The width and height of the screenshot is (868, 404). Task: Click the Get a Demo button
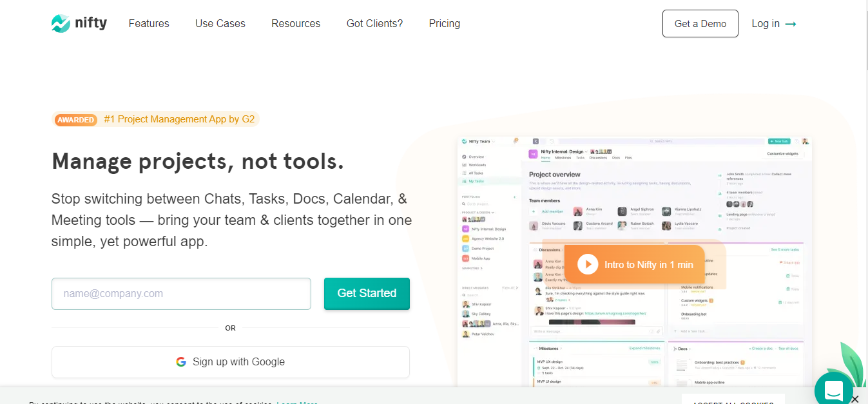coord(700,24)
